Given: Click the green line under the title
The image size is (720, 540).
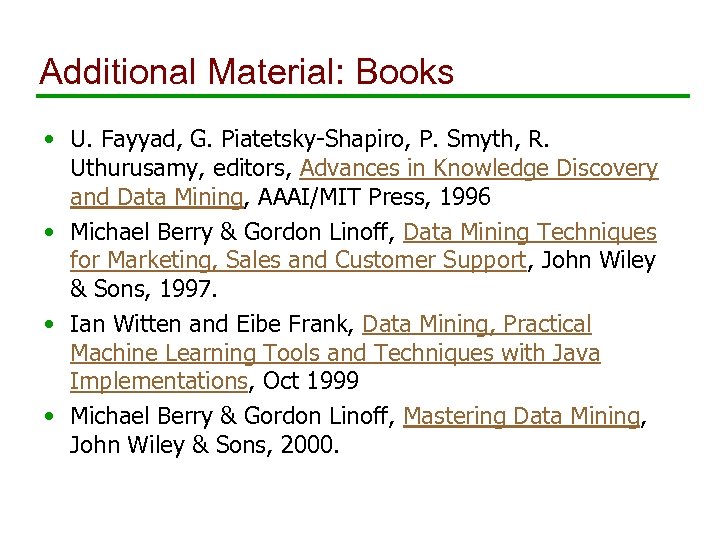Looking at the screenshot, I should pos(363,96).
